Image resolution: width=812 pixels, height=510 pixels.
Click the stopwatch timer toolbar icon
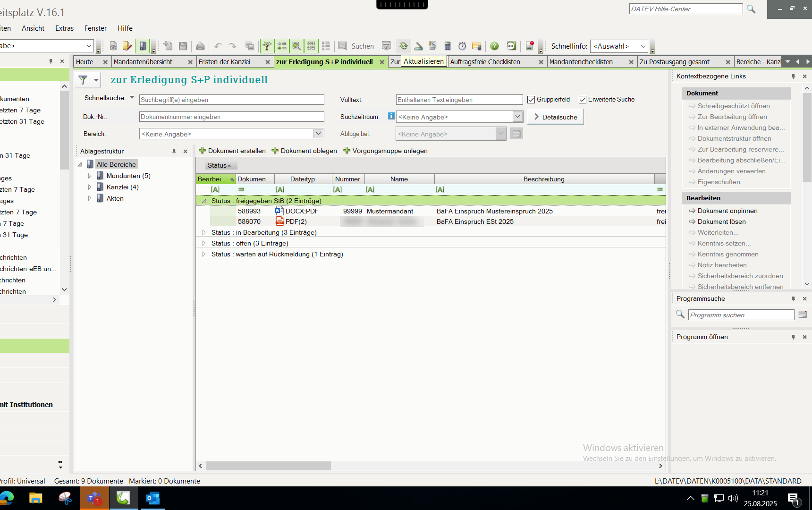pos(462,46)
